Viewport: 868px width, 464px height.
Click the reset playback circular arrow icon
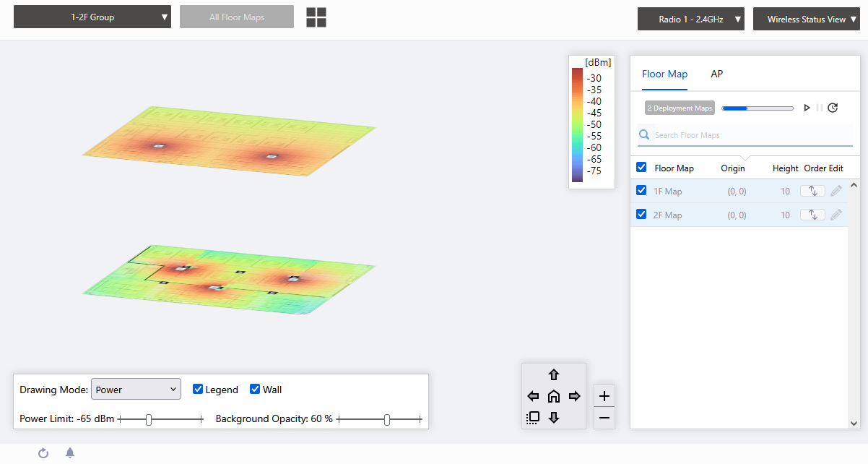pyautogui.click(x=833, y=108)
